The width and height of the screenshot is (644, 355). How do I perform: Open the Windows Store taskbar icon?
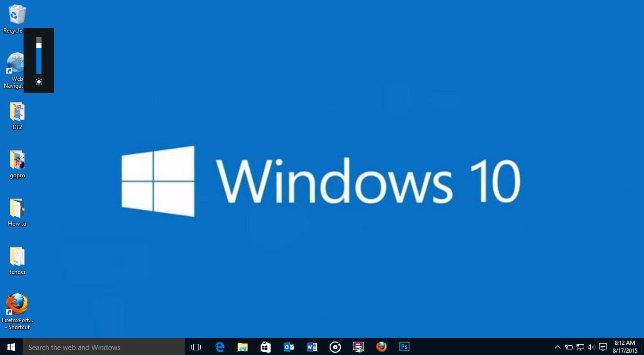266,347
